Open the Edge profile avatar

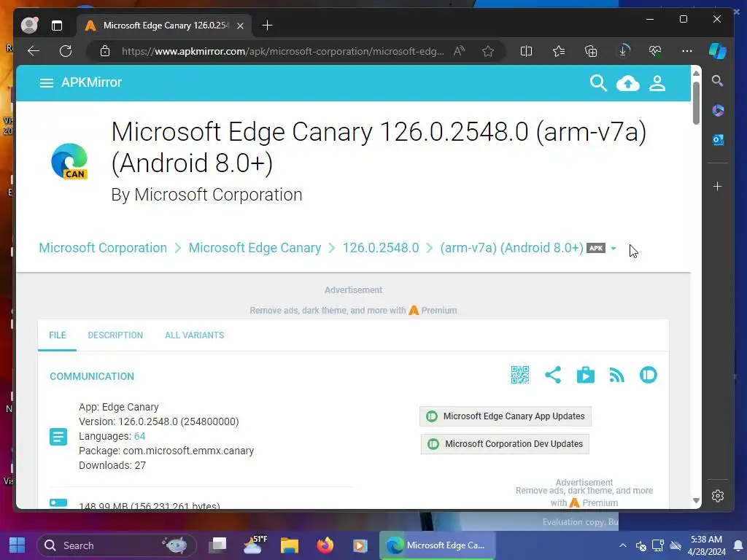(29, 26)
